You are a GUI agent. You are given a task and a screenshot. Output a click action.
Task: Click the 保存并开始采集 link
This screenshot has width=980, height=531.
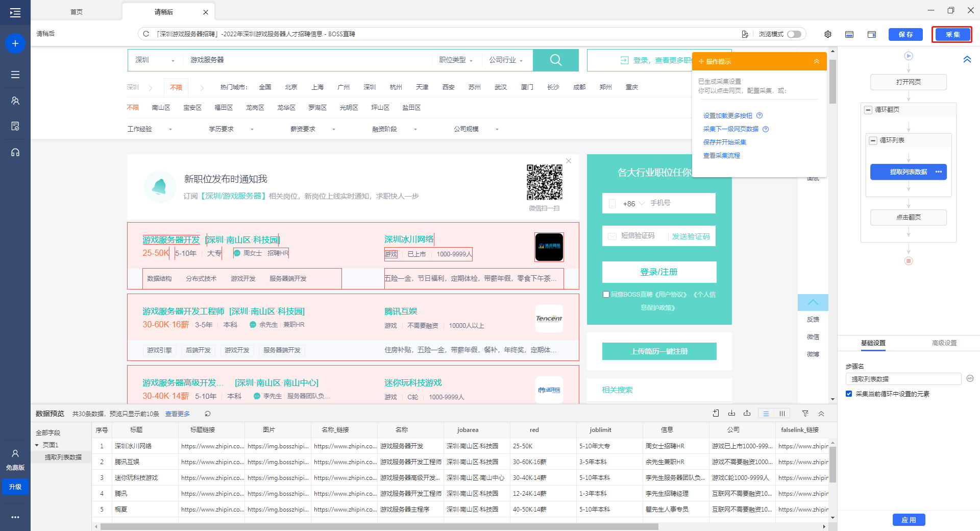(x=724, y=142)
